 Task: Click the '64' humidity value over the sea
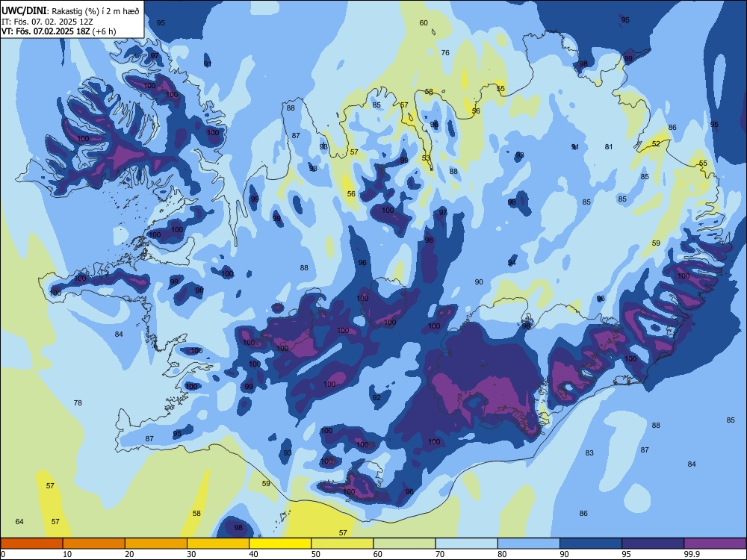click(19, 521)
